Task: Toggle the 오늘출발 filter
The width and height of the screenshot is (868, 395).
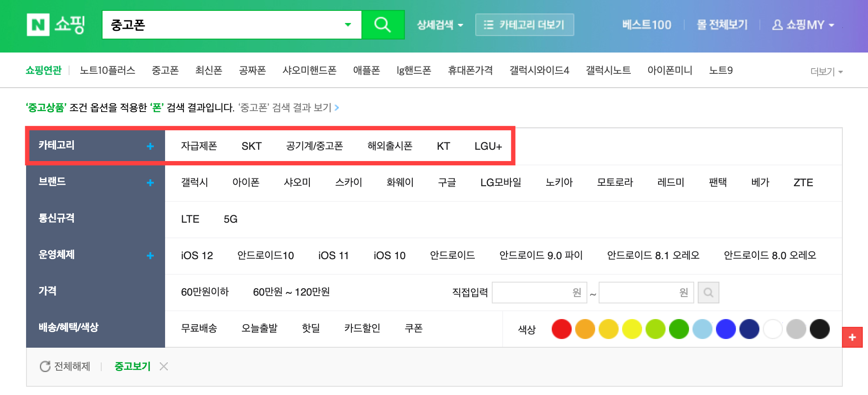Action: click(x=259, y=328)
